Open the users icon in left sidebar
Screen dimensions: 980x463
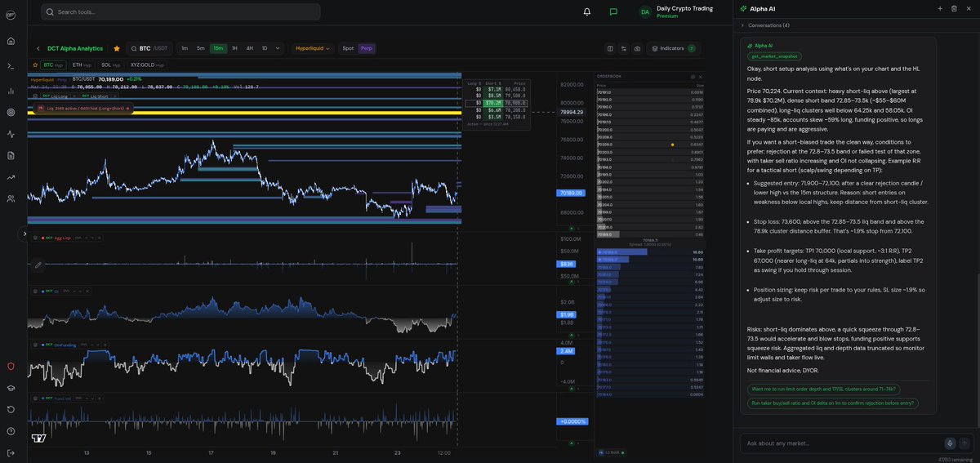tap(11, 198)
